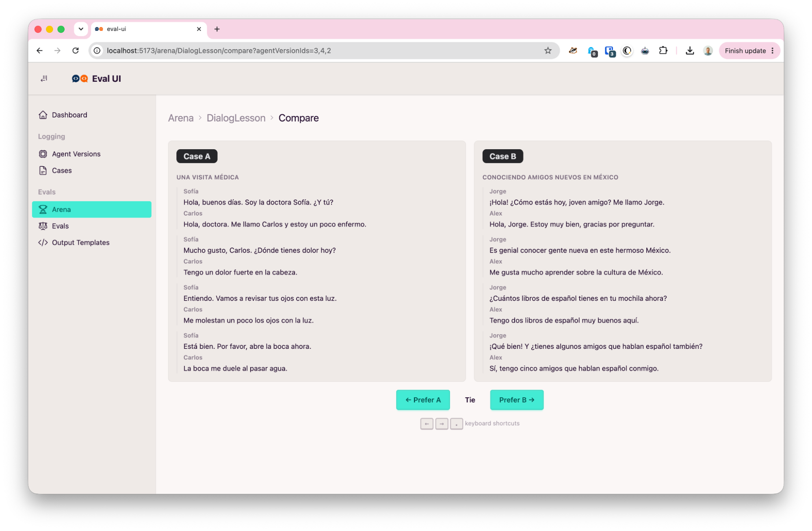Click the robot extension icon
812x531 pixels.
tap(645, 50)
